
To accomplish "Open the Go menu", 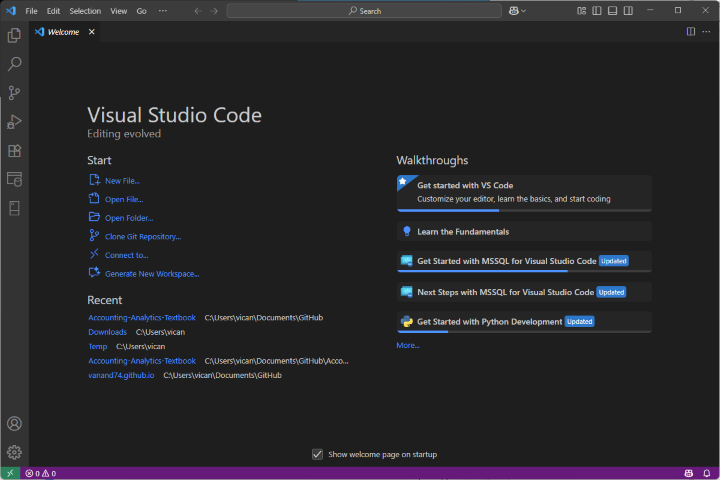I will (x=141, y=11).
